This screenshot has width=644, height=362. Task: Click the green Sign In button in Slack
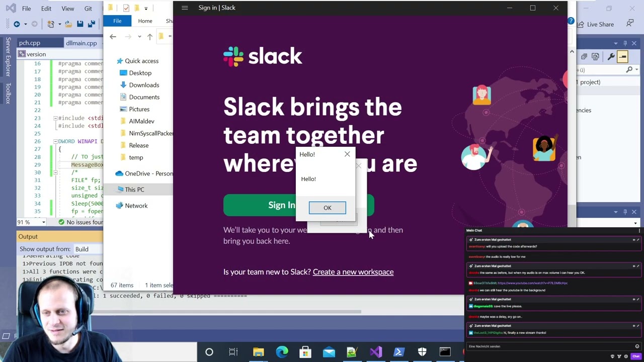point(299,205)
